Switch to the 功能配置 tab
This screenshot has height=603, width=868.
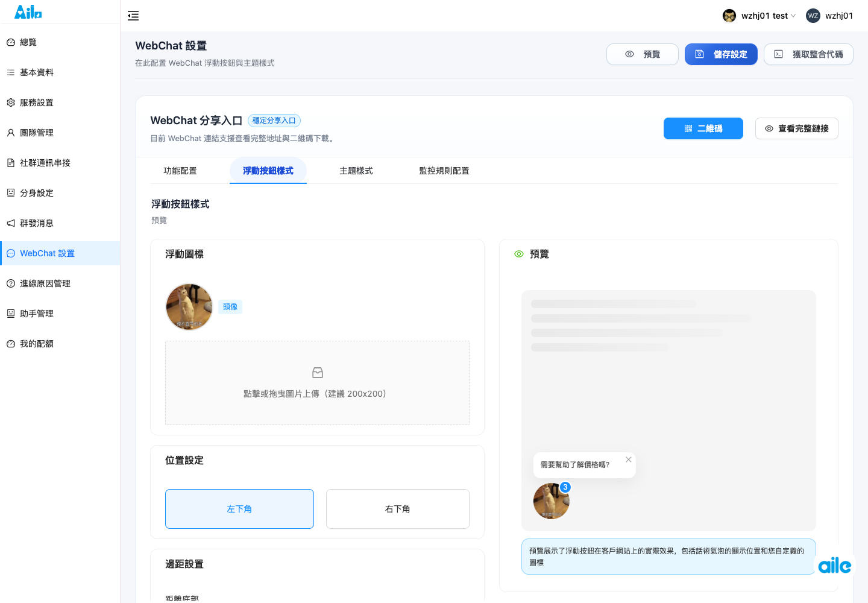point(180,171)
